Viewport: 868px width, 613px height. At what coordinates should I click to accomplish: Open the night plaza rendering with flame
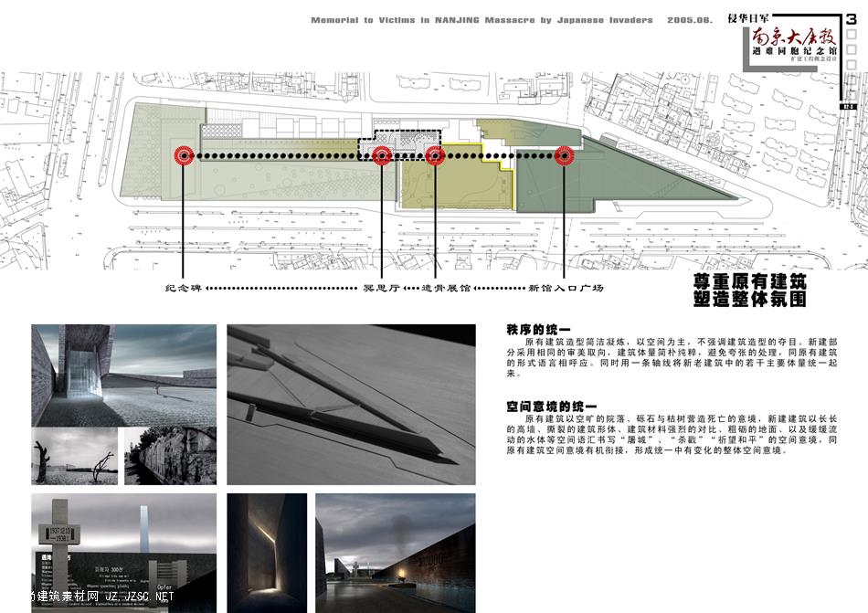[x=396, y=554]
